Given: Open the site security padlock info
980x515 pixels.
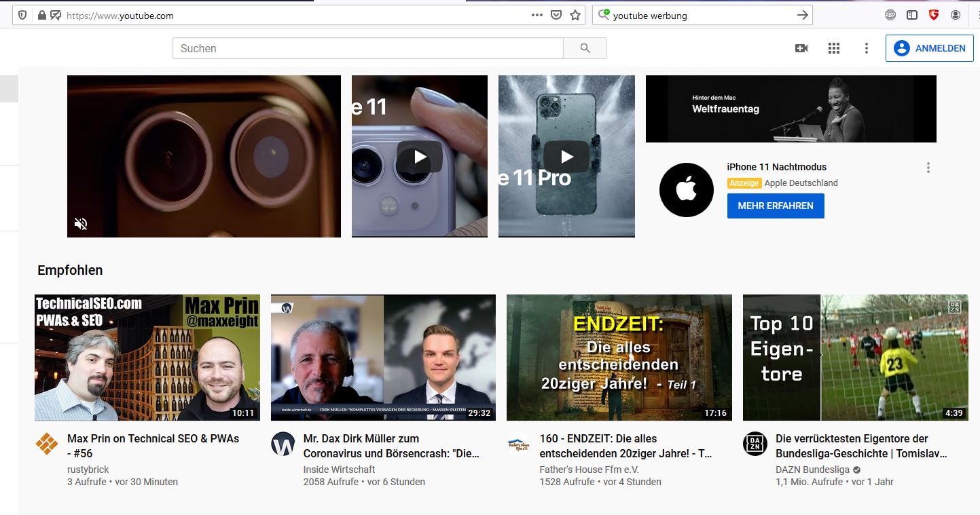Looking at the screenshot, I should (42, 15).
